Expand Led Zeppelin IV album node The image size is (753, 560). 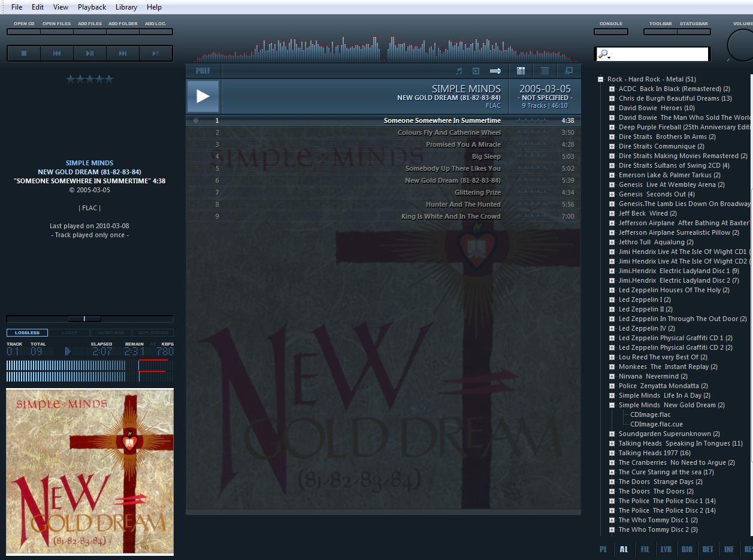612,328
